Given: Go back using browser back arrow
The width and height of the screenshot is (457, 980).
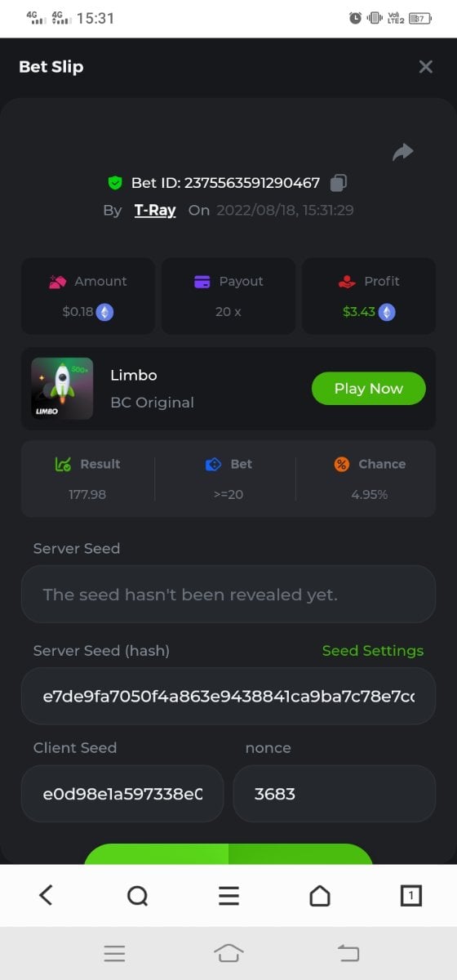Looking at the screenshot, I should (46, 896).
